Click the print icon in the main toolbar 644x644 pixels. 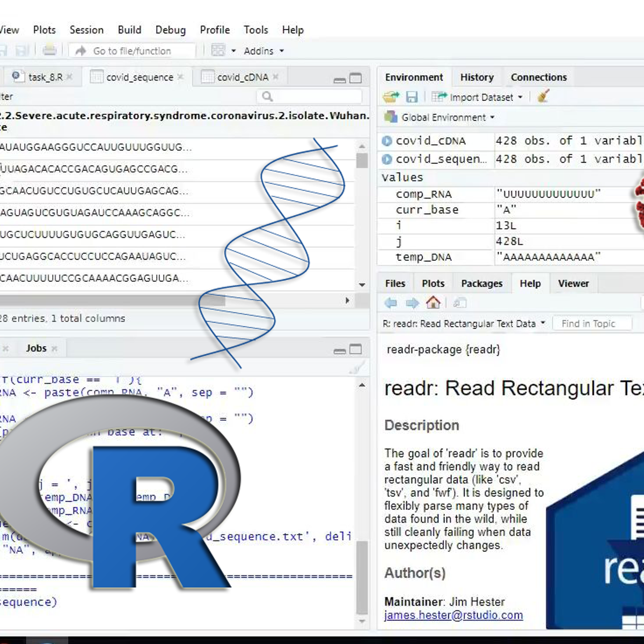coord(49,50)
